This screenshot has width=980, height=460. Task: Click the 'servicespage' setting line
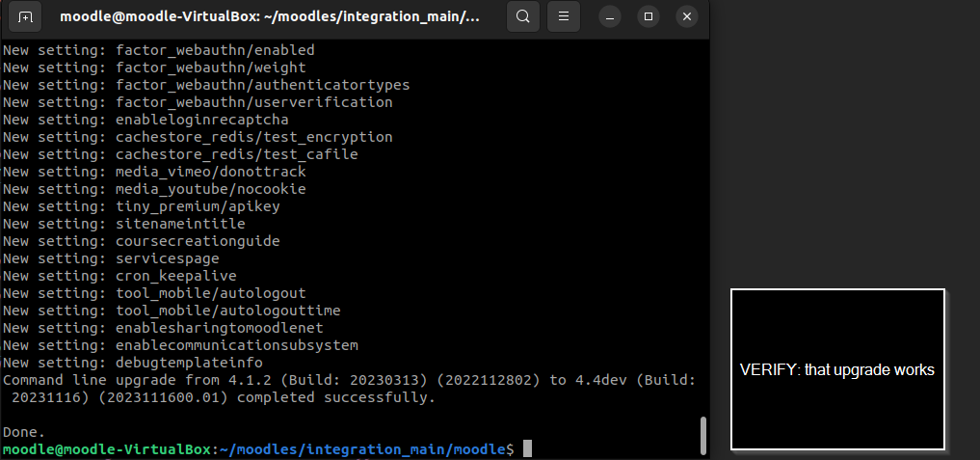(x=111, y=258)
